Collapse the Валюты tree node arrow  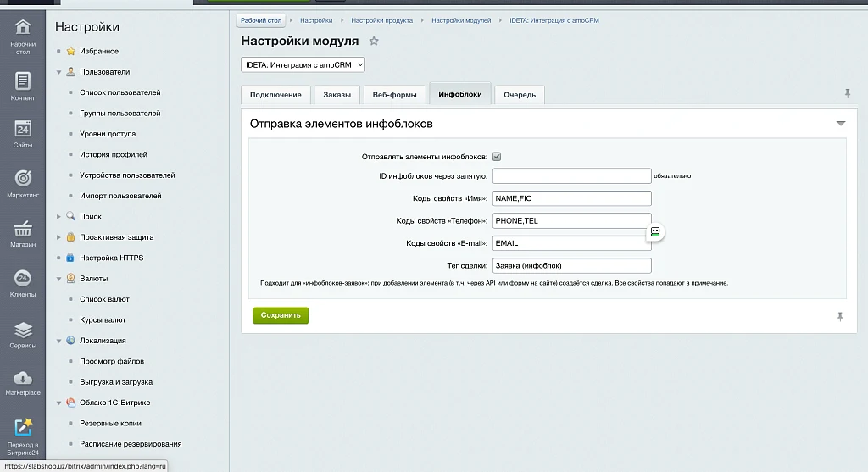pos(58,279)
